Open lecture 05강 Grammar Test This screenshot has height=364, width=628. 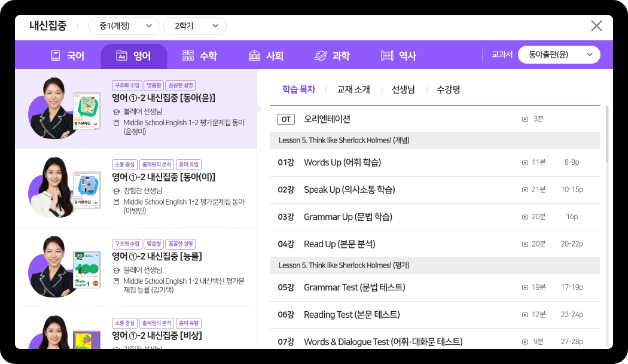pyautogui.click(x=435, y=288)
